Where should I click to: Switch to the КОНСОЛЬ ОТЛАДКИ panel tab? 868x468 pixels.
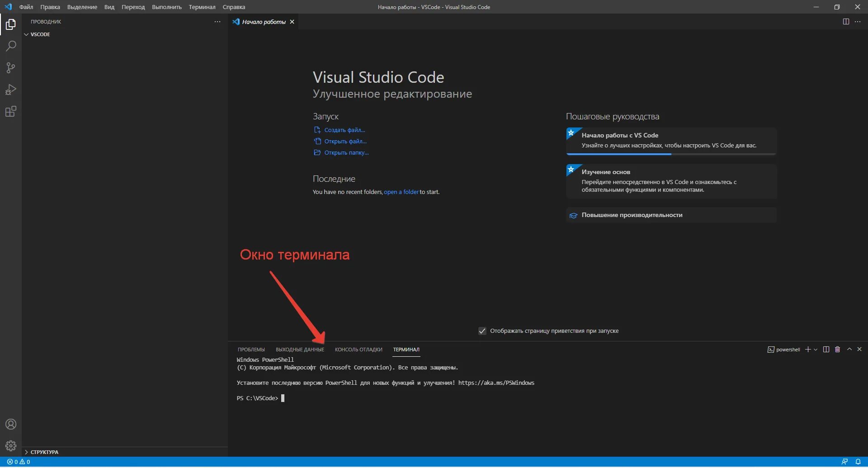click(359, 350)
